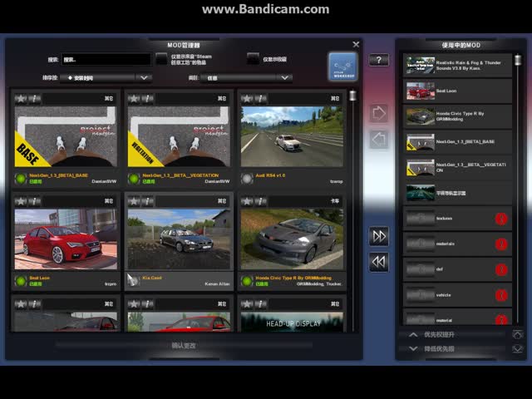Screen dimensions: 532x399
Task: Open the sort-by dropdown
Action: (x=106, y=77)
